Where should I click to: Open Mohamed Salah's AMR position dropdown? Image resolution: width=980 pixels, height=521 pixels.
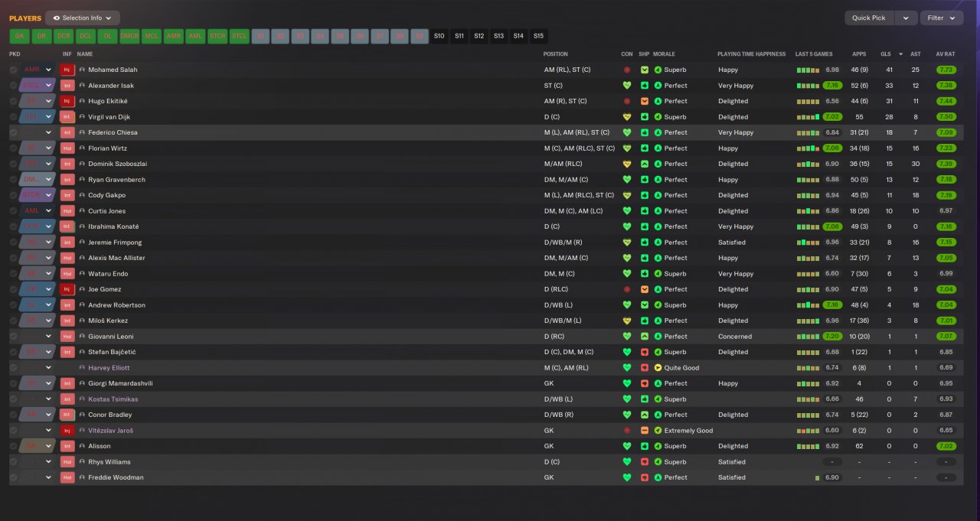click(38, 70)
